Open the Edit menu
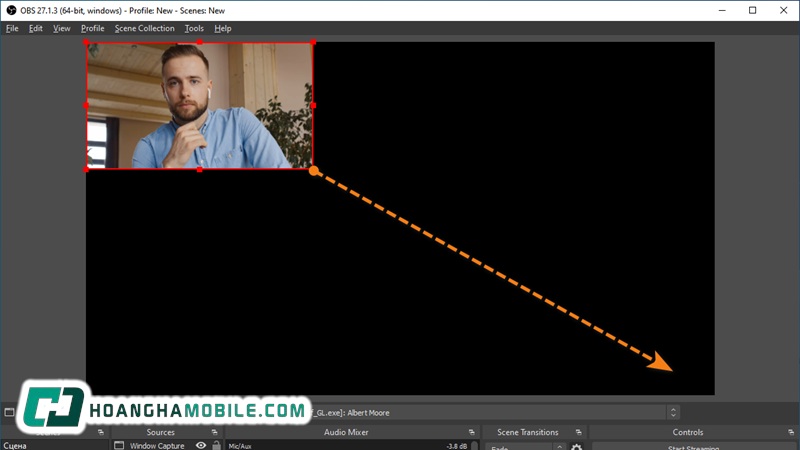The height and width of the screenshot is (450, 800). tap(35, 29)
